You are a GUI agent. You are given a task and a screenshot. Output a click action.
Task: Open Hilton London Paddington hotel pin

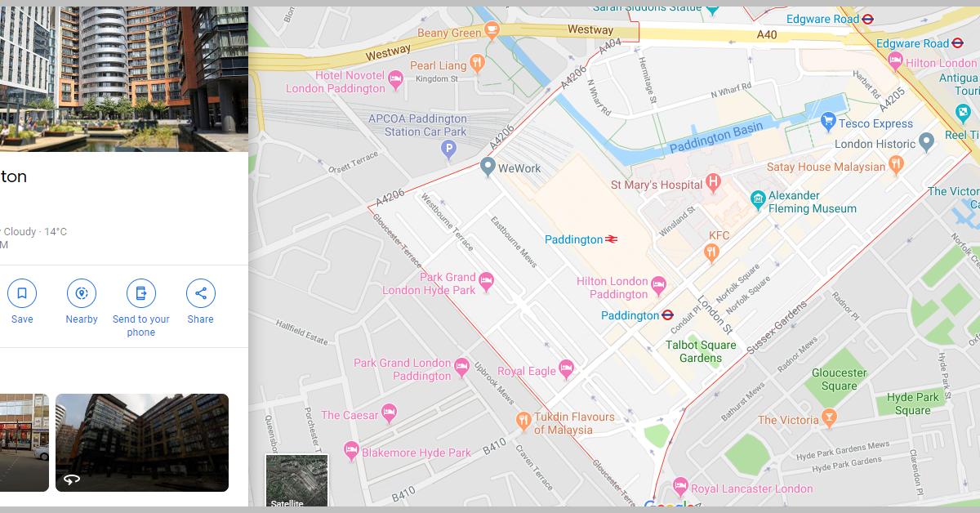(659, 287)
